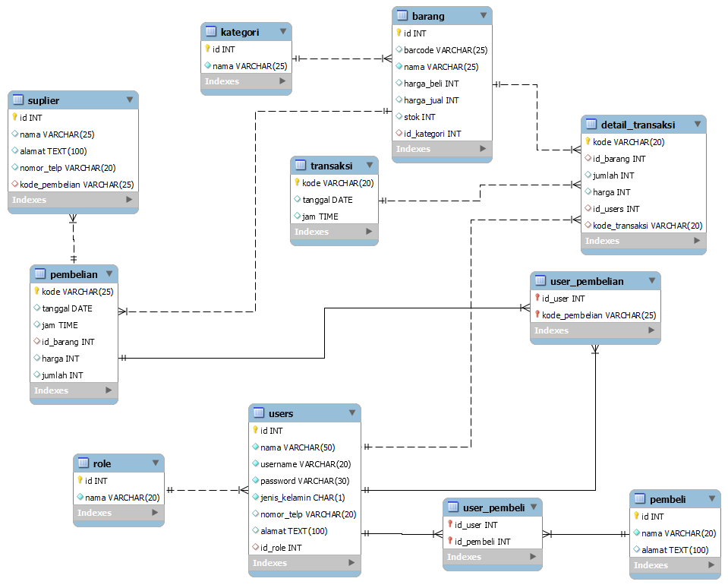Expand Indexes section of users table

[x=351, y=563]
